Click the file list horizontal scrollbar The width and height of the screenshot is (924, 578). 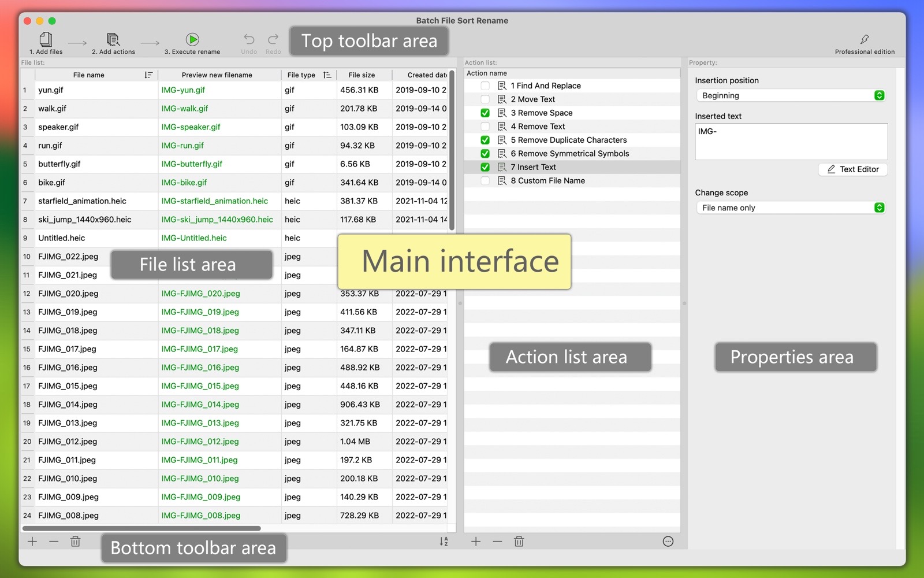click(141, 528)
